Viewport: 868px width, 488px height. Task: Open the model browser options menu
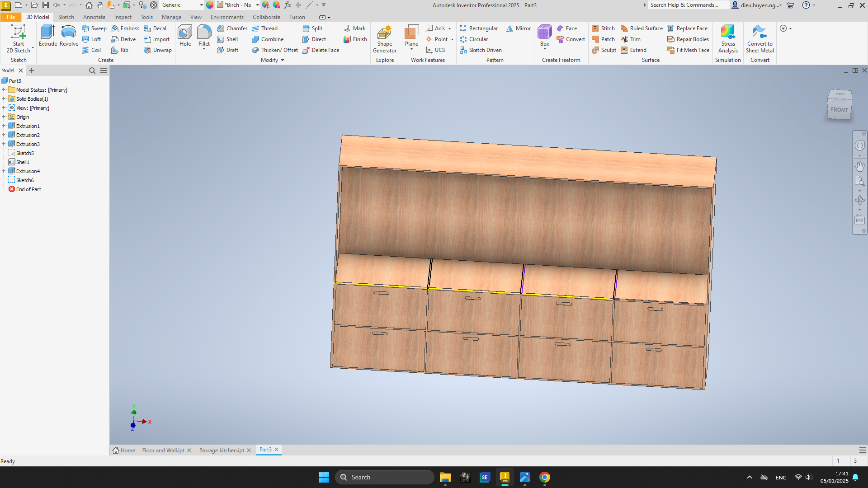click(104, 70)
